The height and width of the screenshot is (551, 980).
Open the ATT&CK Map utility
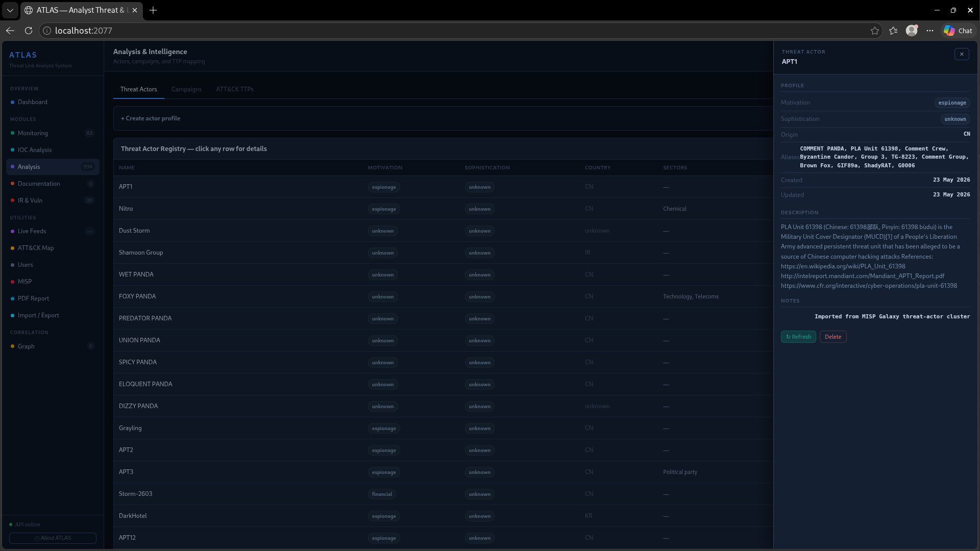[53, 248]
